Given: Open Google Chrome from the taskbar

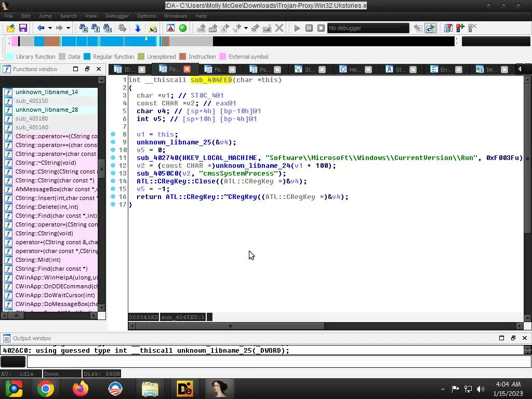Looking at the screenshot, I should [x=46, y=389].
